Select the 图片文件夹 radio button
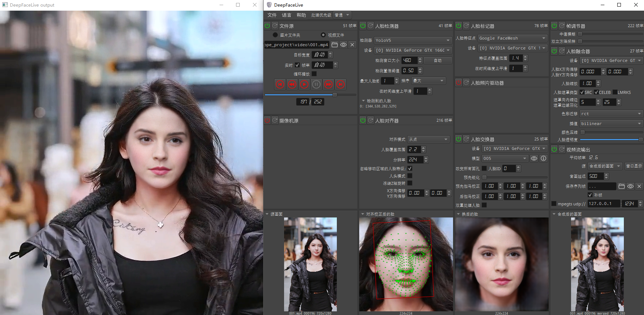644x315 pixels. tap(275, 35)
